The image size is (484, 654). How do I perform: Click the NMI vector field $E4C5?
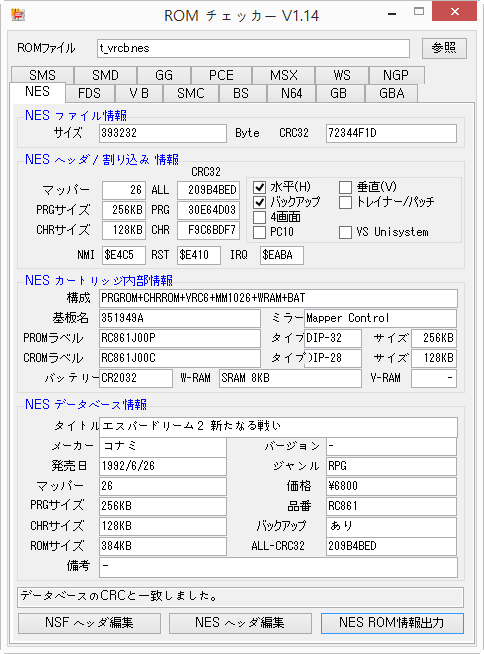pyautogui.click(x=124, y=255)
